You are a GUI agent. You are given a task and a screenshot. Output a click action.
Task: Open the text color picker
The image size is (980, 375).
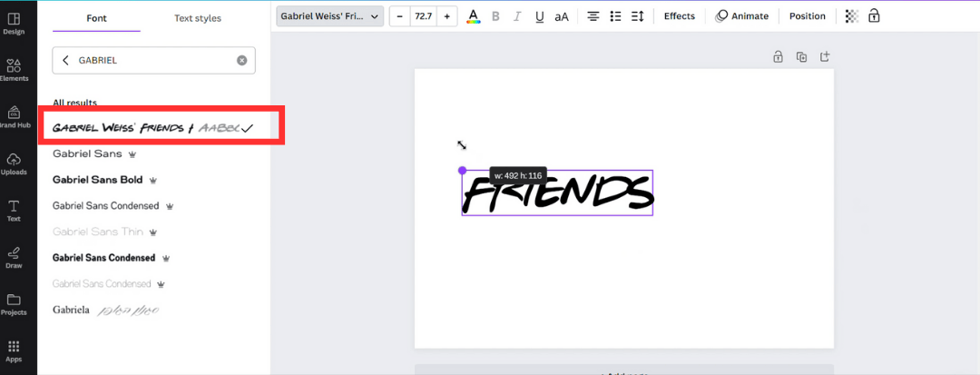click(473, 16)
